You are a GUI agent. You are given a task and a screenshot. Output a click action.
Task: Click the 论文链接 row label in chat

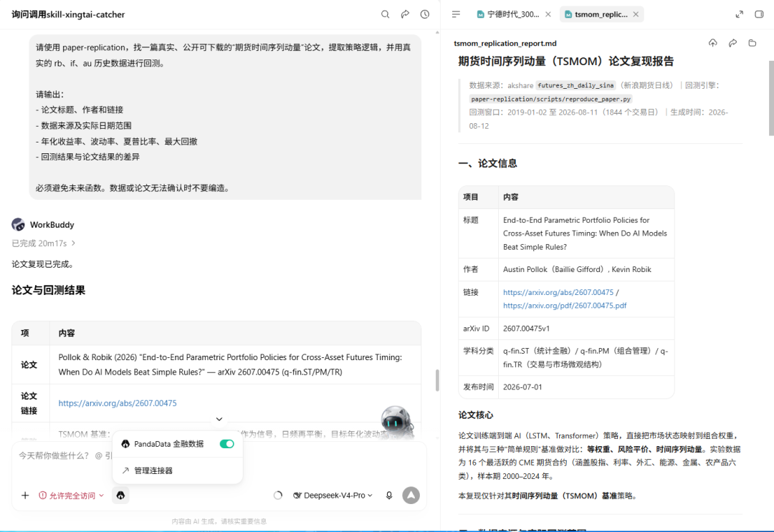point(29,403)
